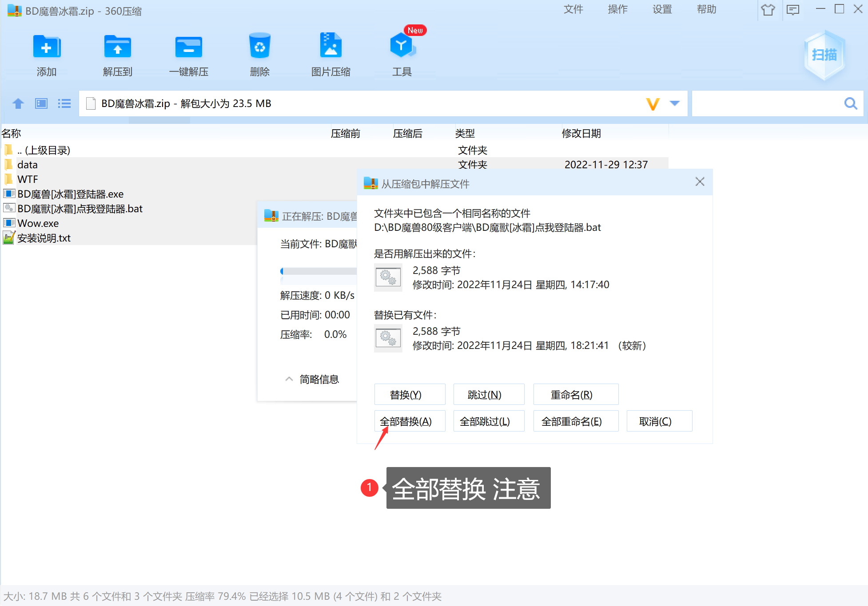Screen dimensions: 868x606
Task: Select the ..(上级目录) row
Action: (334, 150)
